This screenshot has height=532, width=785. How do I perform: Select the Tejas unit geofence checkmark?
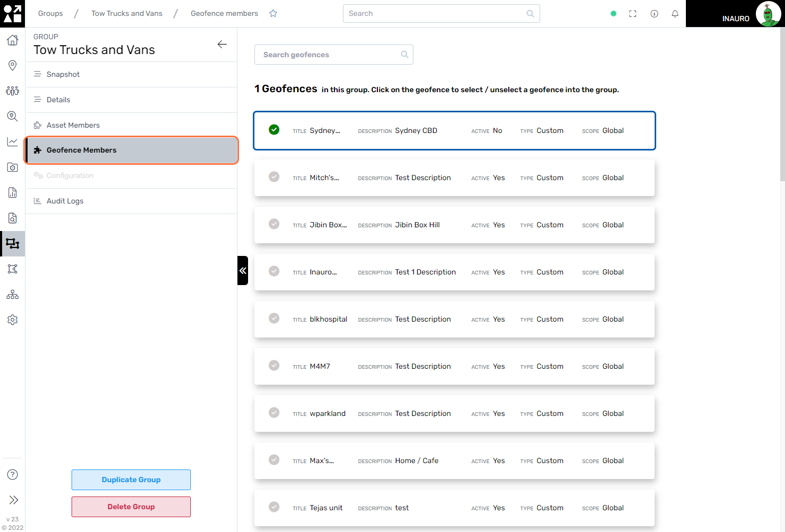tap(274, 507)
